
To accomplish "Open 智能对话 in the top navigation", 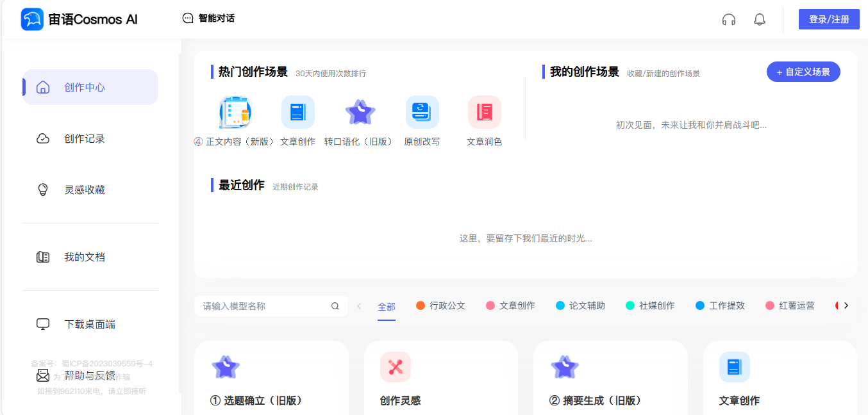I will [208, 19].
